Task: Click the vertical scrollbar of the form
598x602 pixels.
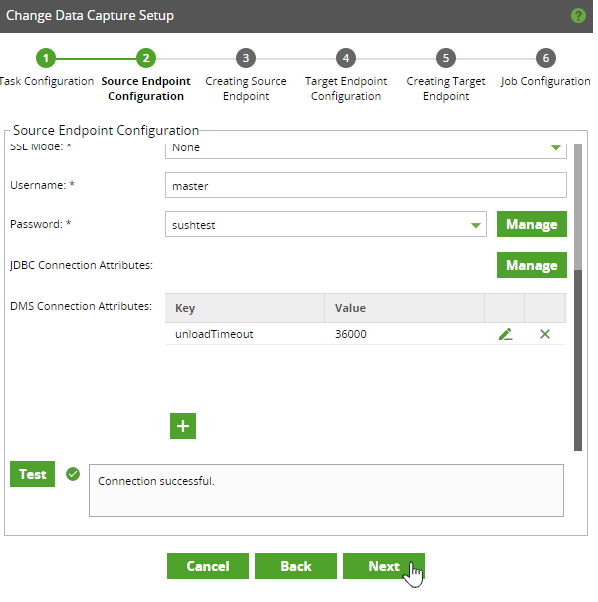Action: pyautogui.click(x=578, y=297)
